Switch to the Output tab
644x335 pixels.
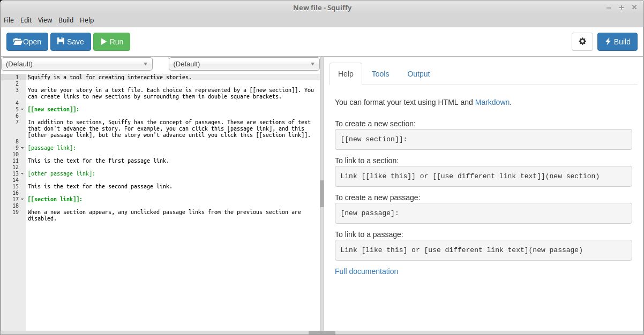tap(418, 74)
